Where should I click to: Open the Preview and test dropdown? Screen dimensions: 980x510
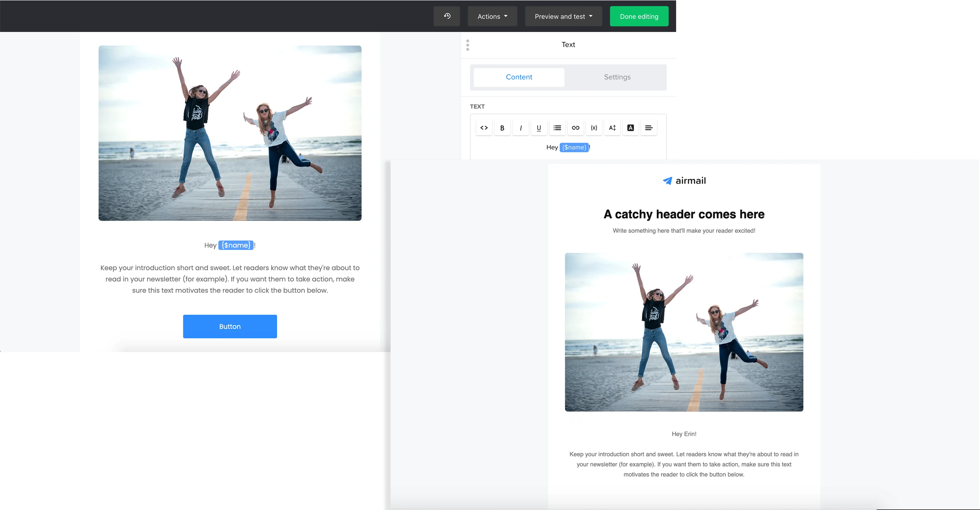pyautogui.click(x=563, y=16)
